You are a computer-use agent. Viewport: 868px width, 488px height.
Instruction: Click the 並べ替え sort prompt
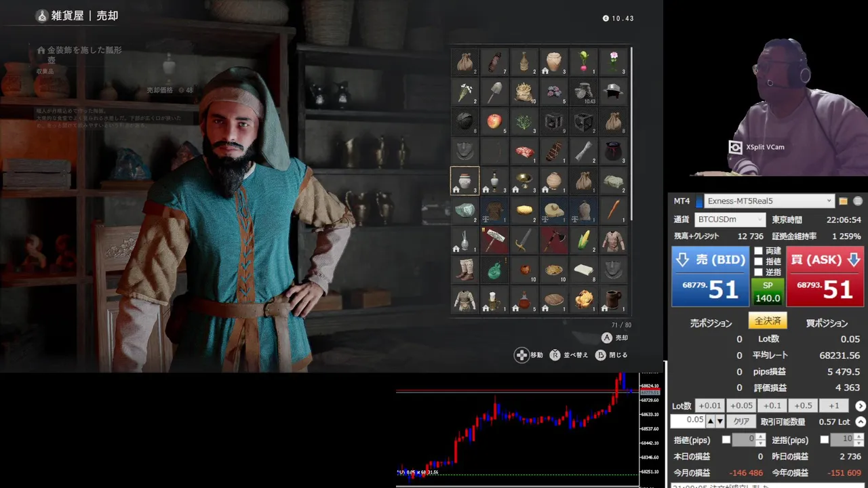tap(569, 354)
